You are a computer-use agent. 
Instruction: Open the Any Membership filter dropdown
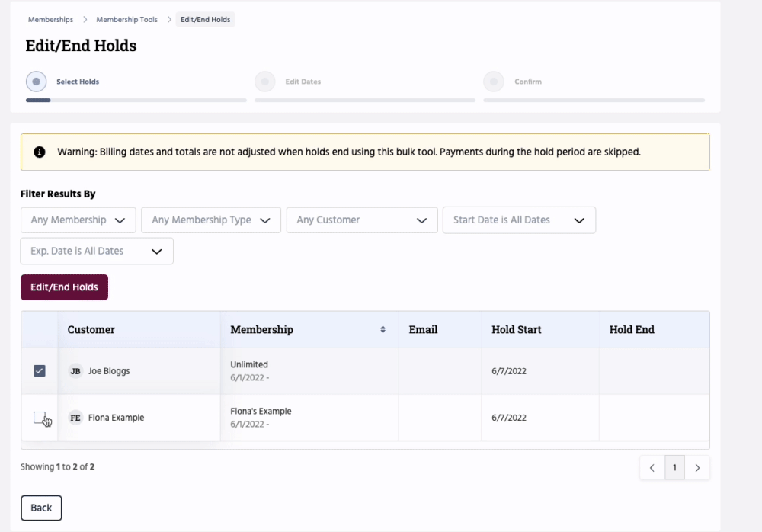(78, 220)
